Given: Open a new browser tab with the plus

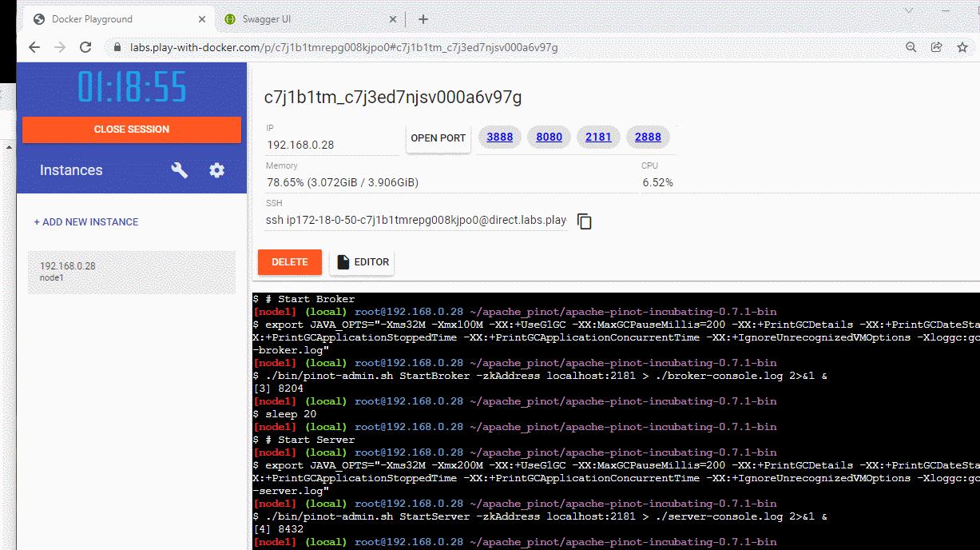Looking at the screenshot, I should pyautogui.click(x=423, y=18).
